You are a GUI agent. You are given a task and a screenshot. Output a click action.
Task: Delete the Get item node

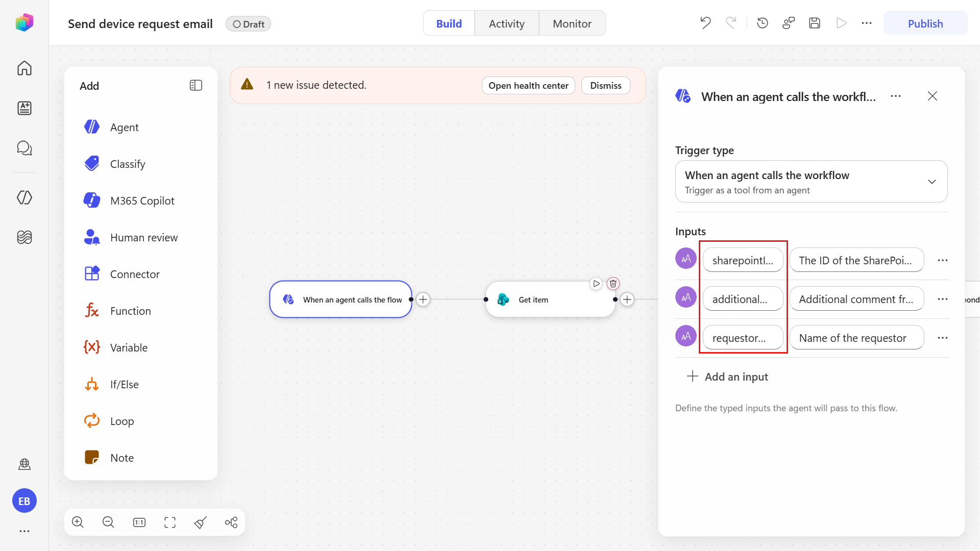[x=613, y=284]
